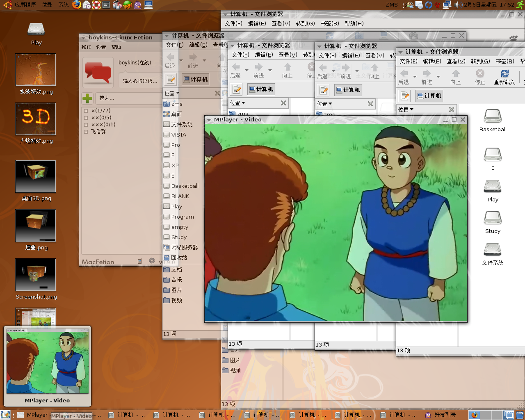Toggle the edit-location pencil in front file browser

pyautogui.click(x=405, y=96)
